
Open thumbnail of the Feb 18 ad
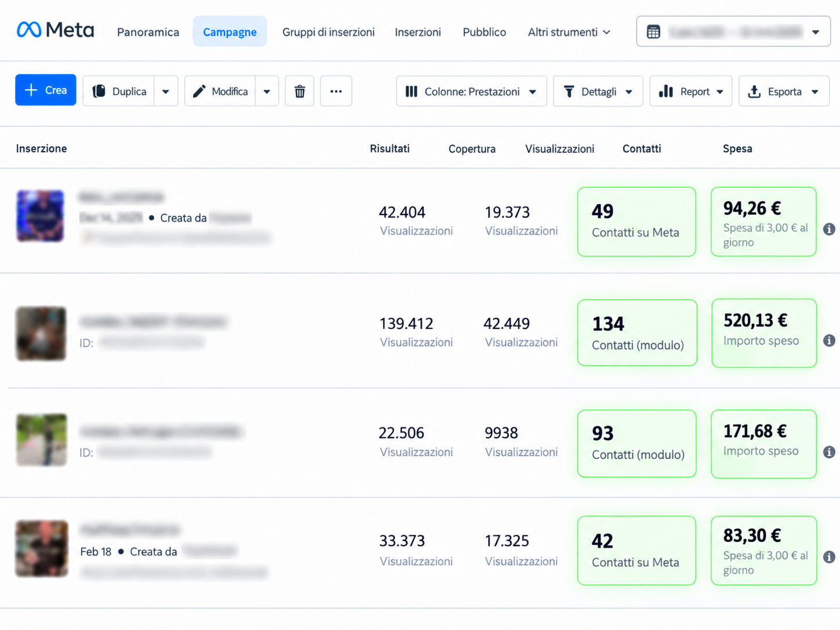tap(42, 549)
